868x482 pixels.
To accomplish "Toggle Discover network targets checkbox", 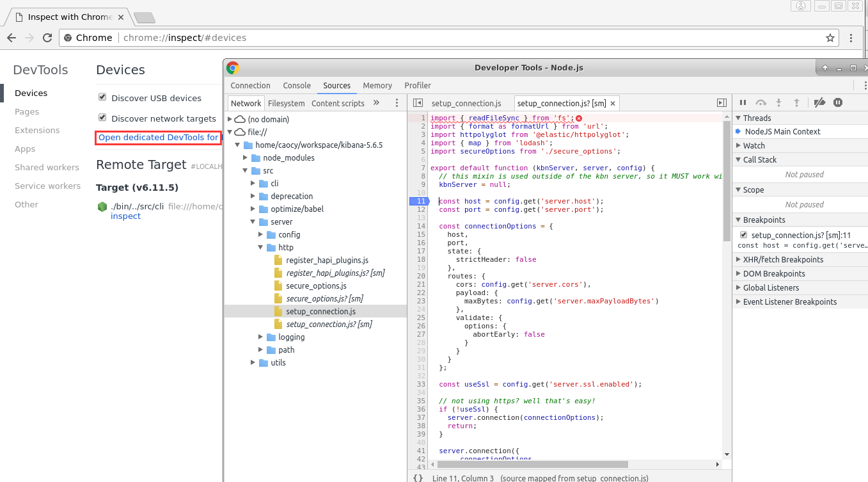I will (x=102, y=118).
